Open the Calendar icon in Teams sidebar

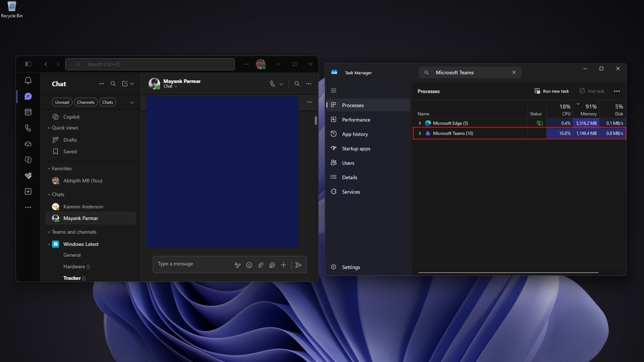click(28, 112)
